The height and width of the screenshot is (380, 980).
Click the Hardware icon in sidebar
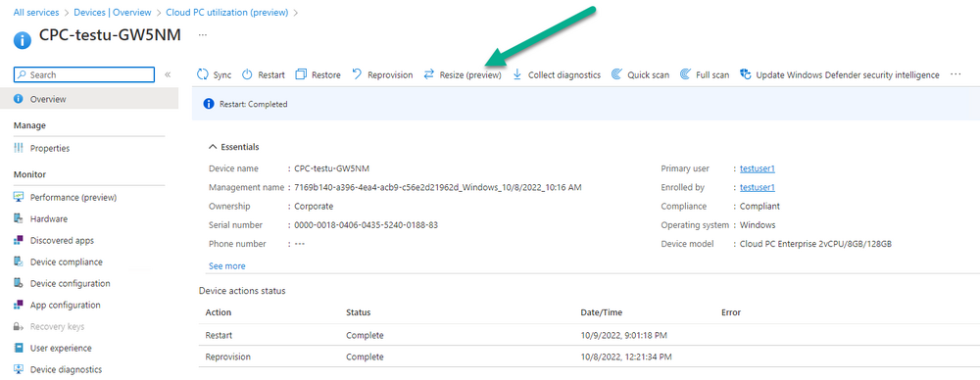click(19, 218)
